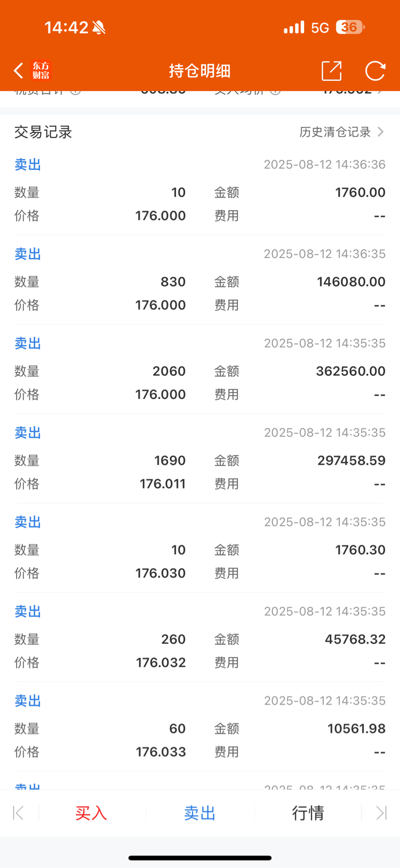
Task: Open 行情 bottom tab
Action: [308, 813]
